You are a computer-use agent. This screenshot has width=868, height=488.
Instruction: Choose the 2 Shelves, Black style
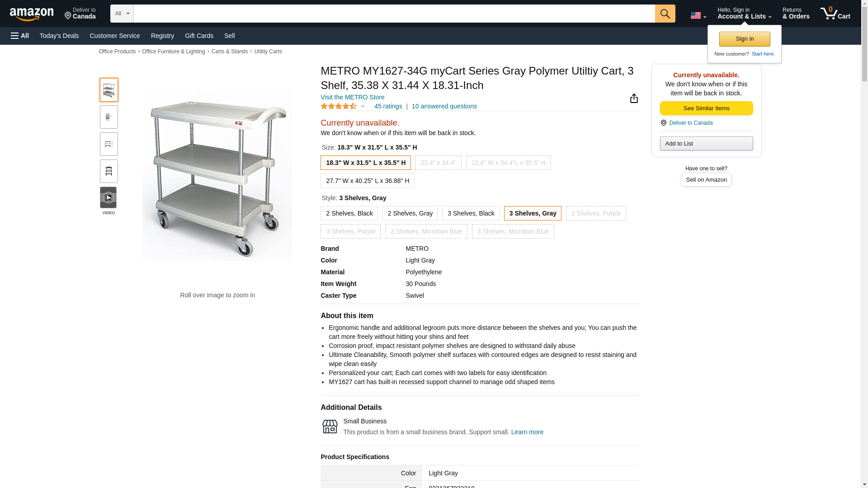349,213
